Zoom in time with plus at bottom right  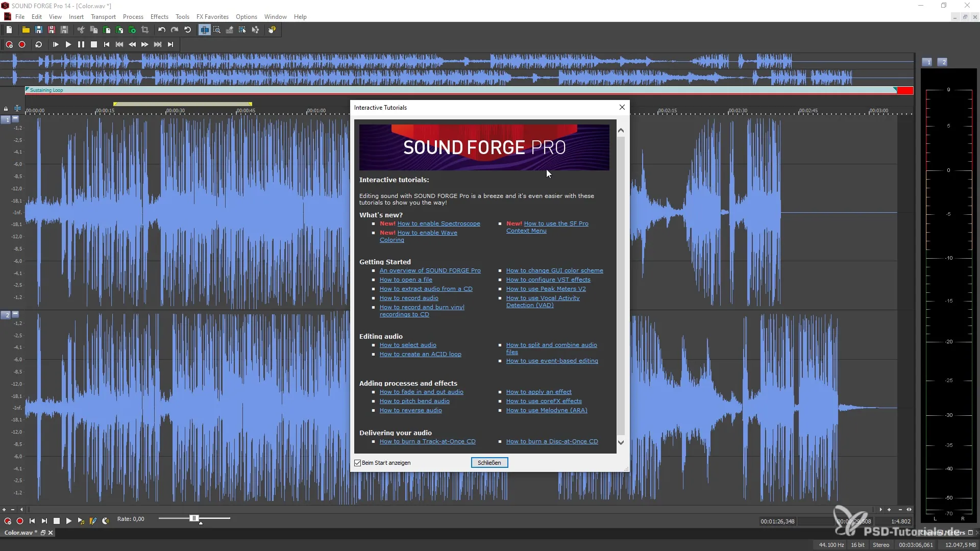point(889,510)
